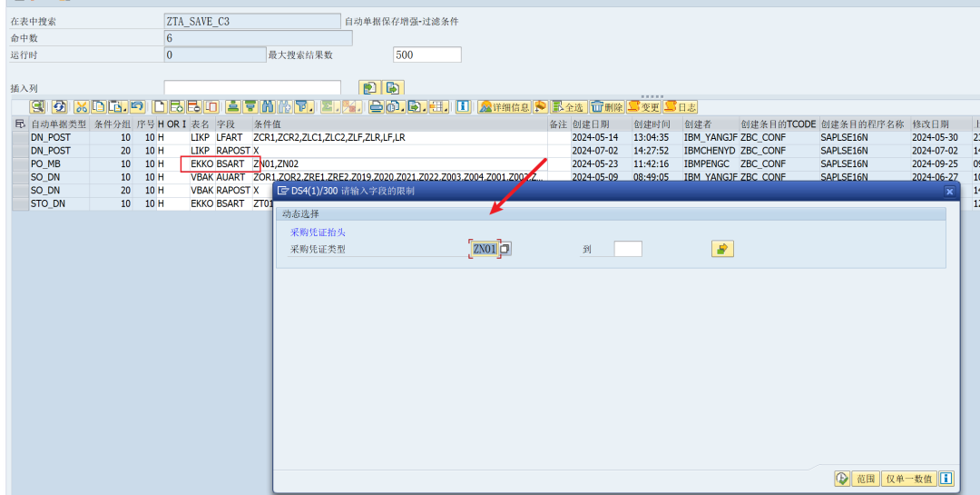Image resolution: width=980 pixels, height=495 pixels.
Task: Click the 详细信息 button
Action: click(504, 107)
